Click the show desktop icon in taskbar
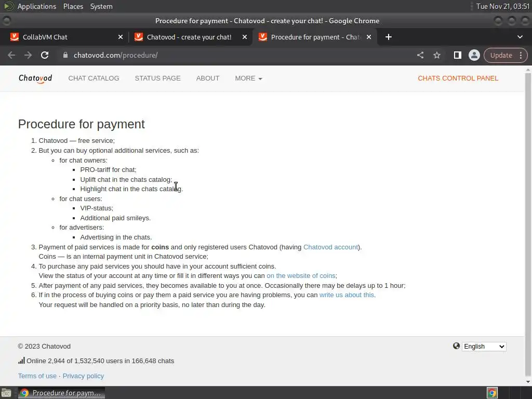Screen dimensions: 532x399 click(x=6, y=393)
